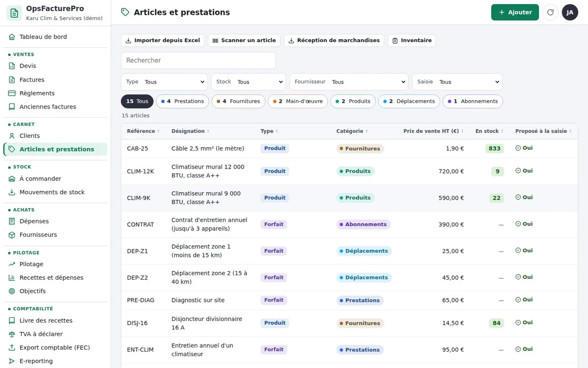
Task: Open Mouvements de stock page
Action: point(55,192)
